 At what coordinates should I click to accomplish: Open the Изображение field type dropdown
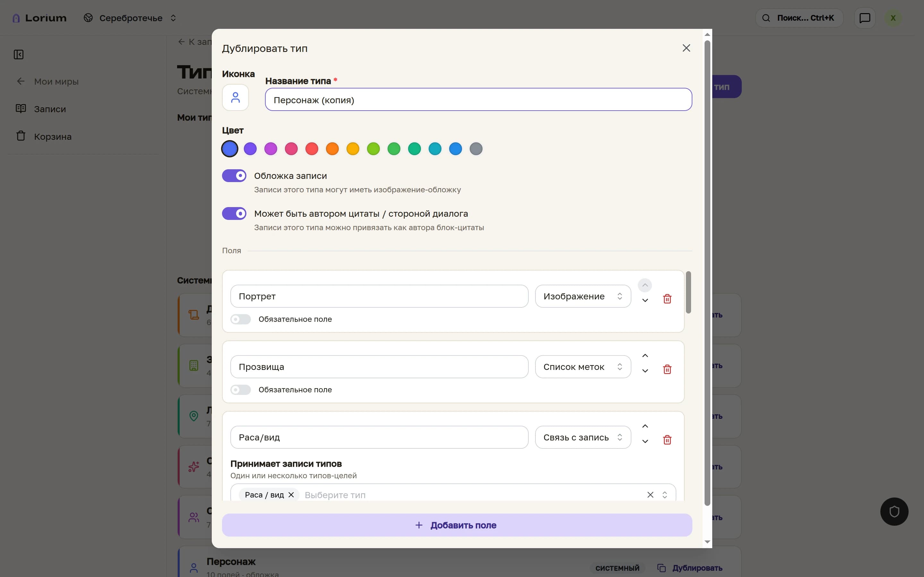click(x=583, y=297)
